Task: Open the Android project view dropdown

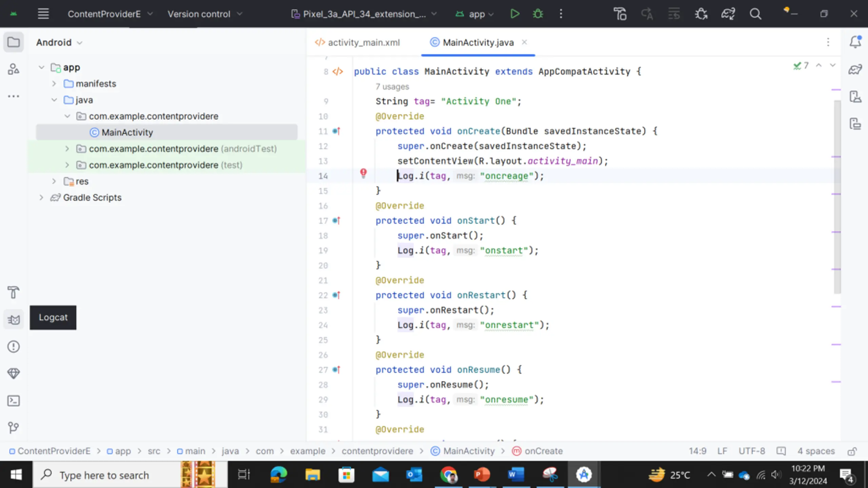Action: click(59, 42)
